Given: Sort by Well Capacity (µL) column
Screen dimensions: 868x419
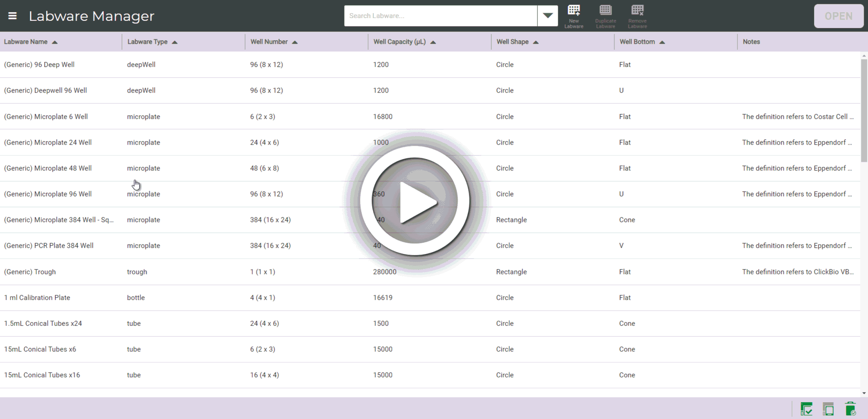Looking at the screenshot, I should click(x=400, y=42).
